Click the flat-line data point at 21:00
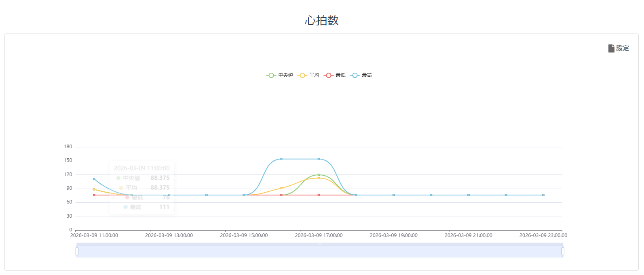The width and height of the screenshot is (644, 275). click(468, 195)
